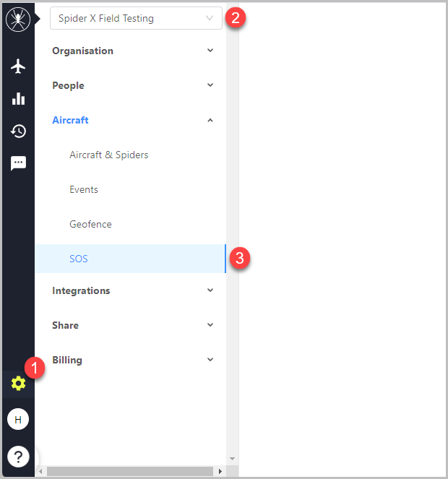Open the bar chart insights icon

pyautogui.click(x=18, y=99)
